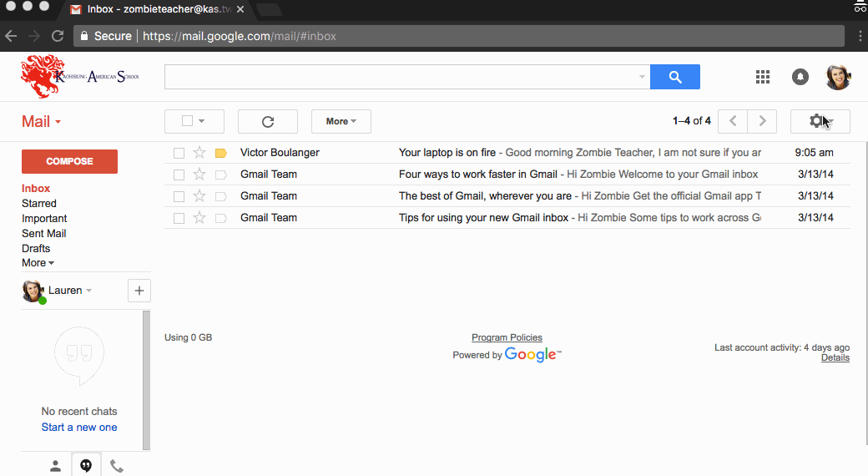Toggle importance marker on best of Gmail email
The width and height of the screenshot is (868, 476).
pos(221,196)
